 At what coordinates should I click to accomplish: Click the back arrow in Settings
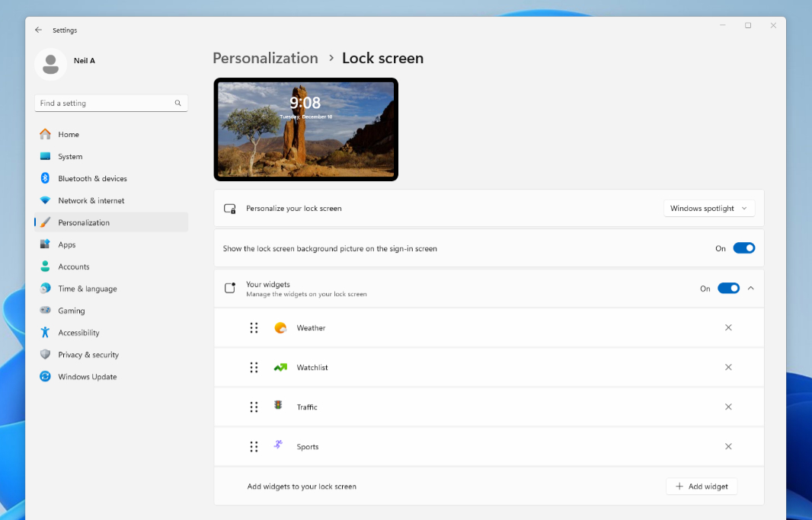click(38, 30)
